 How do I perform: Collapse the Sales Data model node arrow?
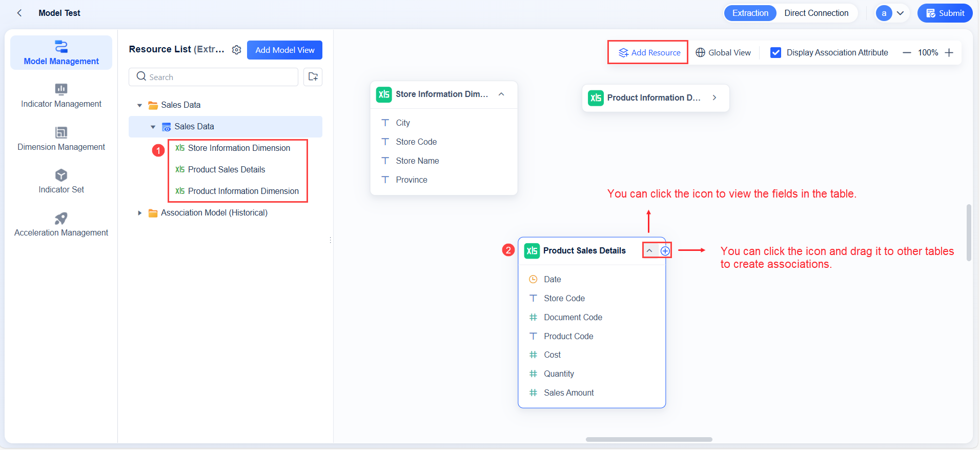[x=153, y=127]
